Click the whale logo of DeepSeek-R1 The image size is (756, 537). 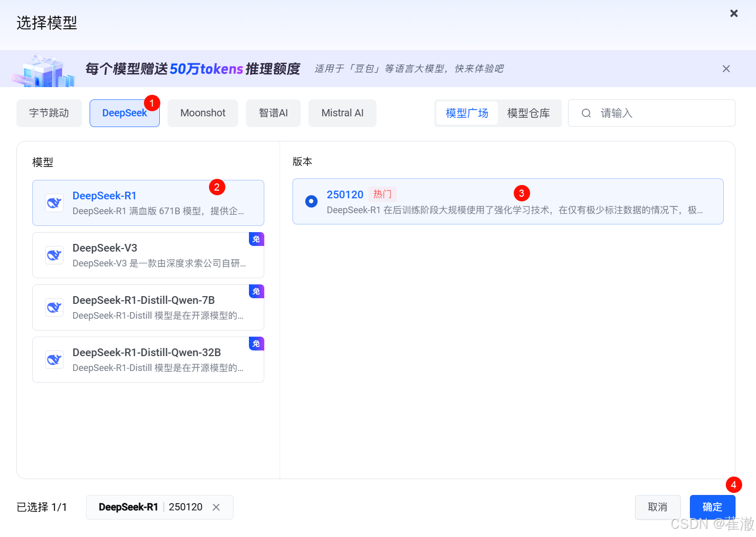54,203
